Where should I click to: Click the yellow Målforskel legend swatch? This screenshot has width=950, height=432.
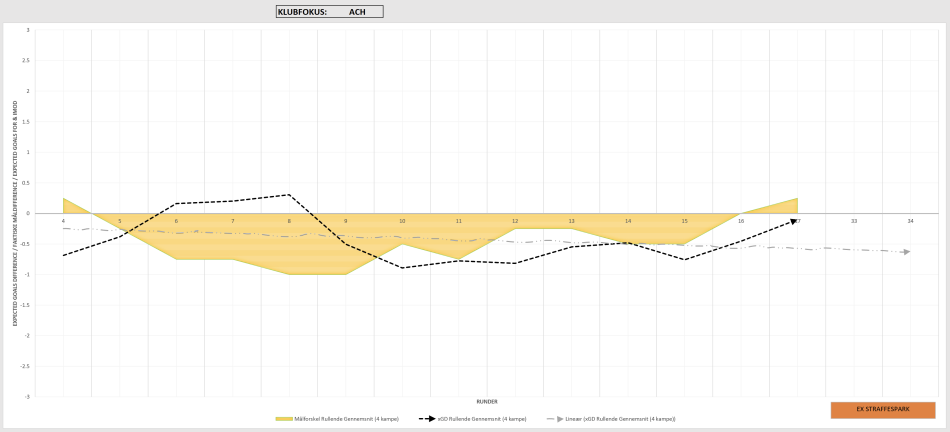(284, 419)
